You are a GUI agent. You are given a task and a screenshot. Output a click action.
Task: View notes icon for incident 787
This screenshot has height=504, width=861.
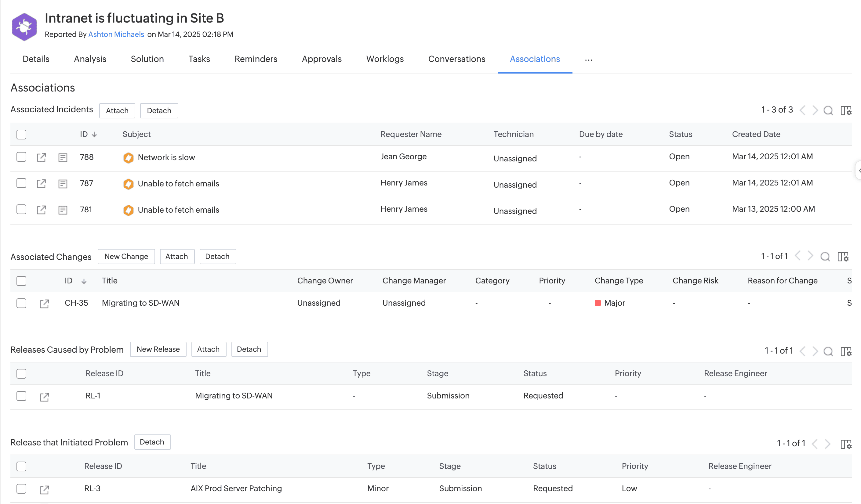click(63, 184)
